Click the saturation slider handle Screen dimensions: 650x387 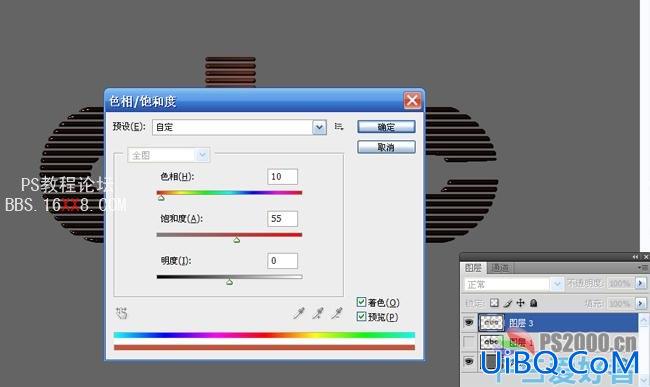pos(236,240)
